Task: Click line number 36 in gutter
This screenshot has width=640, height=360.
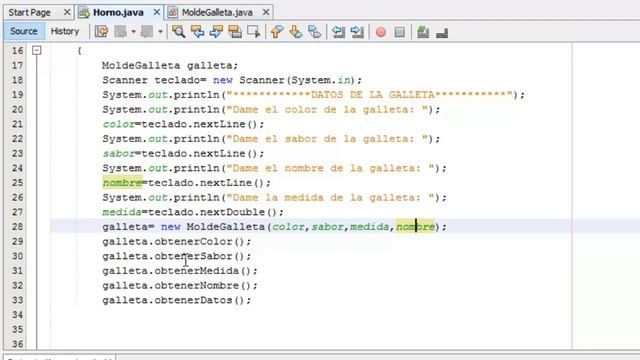Action: [x=17, y=344]
